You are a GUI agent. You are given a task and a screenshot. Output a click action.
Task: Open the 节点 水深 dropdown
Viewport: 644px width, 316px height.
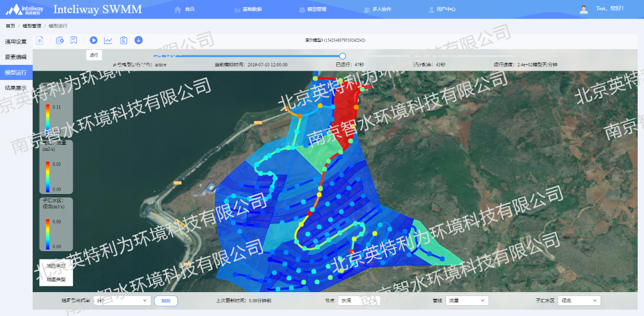point(359,301)
